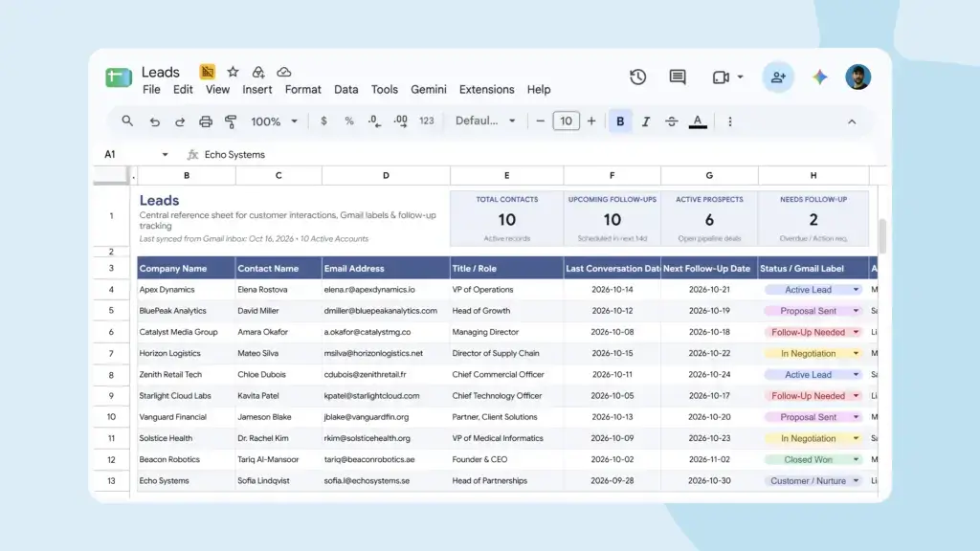
Task: Open the 123 number format menu
Action: pyautogui.click(x=426, y=121)
